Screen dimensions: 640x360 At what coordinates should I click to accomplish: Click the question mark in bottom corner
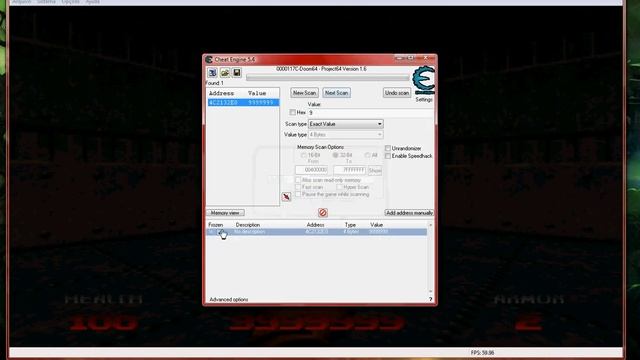click(x=430, y=300)
